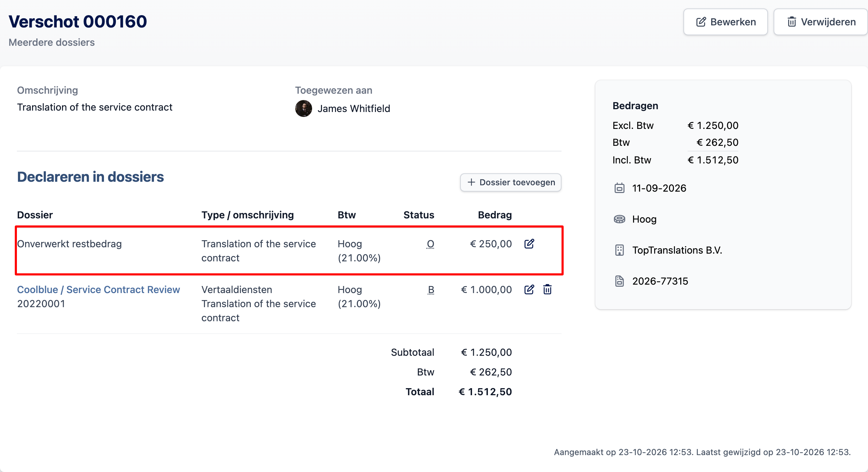This screenshot has height=472, width=868.
Task: Click the assignee name James Whitfield
Action: [x=354, y=108]
